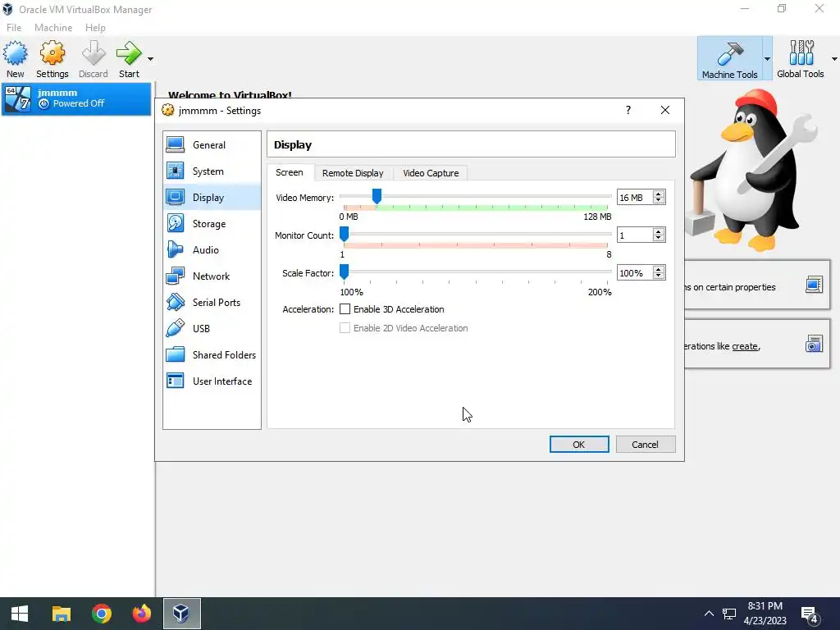Viewport: 840px width, 630px height.
Task: Open the Serial Ports settings category
Action: (x=212, y=302)
